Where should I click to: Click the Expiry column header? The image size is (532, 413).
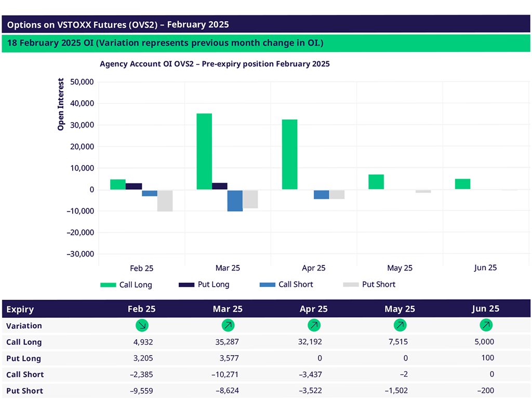coord(20,309)
